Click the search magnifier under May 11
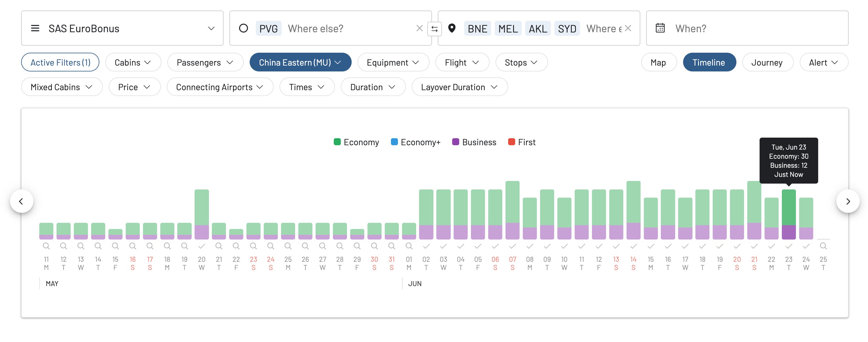The image size is (868, 342). [46, 246]
